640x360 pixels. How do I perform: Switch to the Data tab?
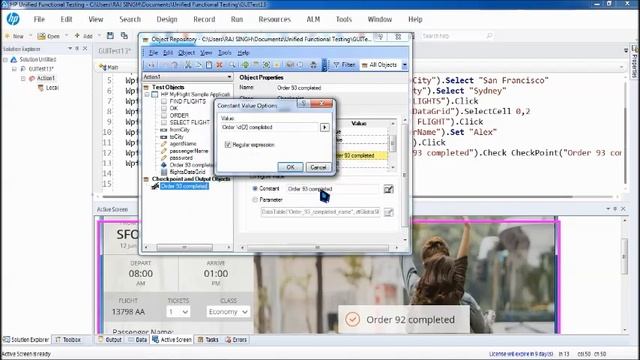[138, 340]
